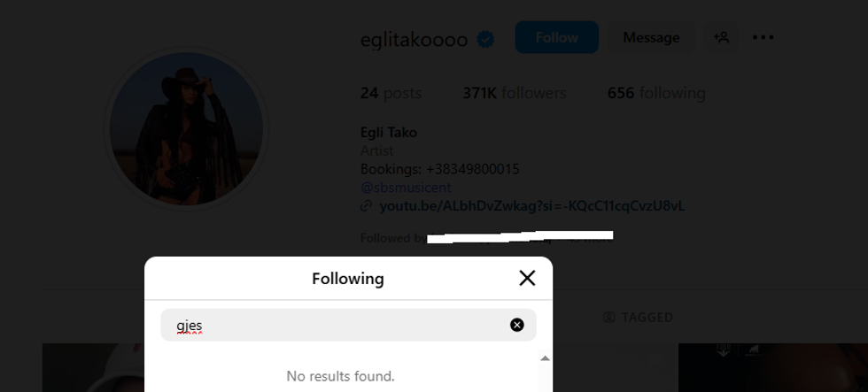Click the verified badge beside eglitakoooo
The width and height of the screenshot is (868, 392).
click(x=485, y=39)
